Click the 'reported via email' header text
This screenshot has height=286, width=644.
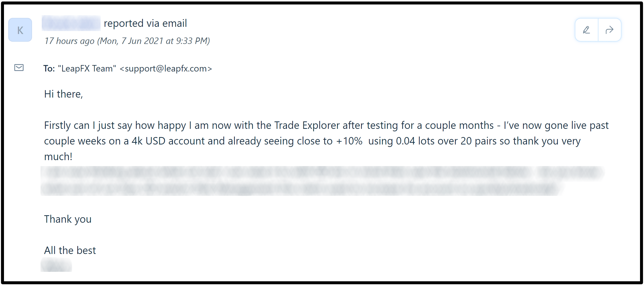[145, 23]
